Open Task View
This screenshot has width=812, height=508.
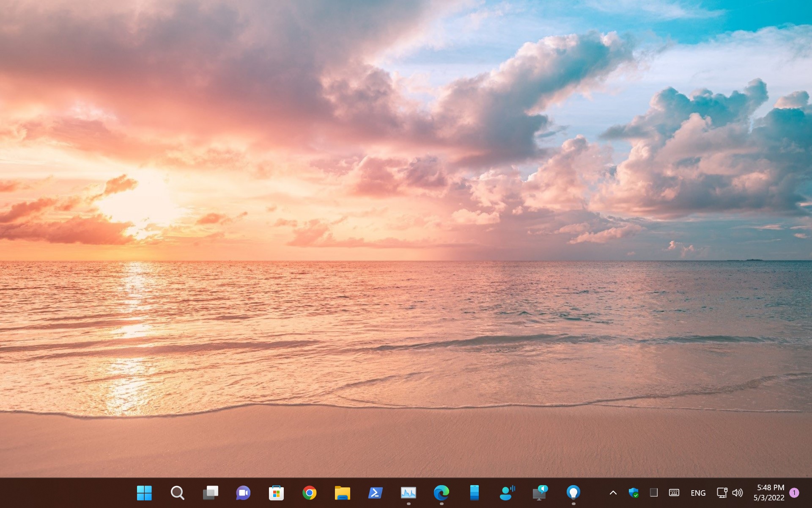[x=210, y=493]
